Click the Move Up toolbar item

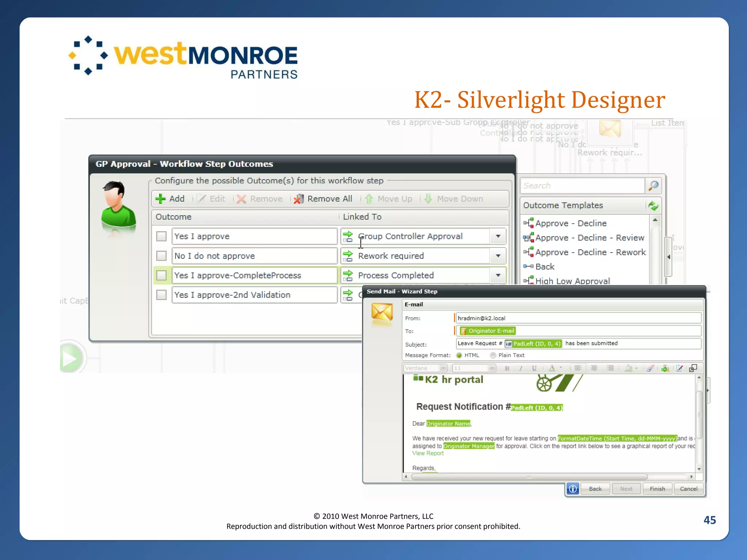pos(389,199)
